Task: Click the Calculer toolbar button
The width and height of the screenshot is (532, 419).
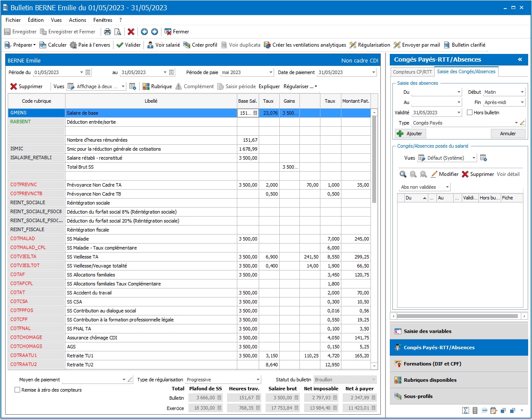Action: pos(53,45)
